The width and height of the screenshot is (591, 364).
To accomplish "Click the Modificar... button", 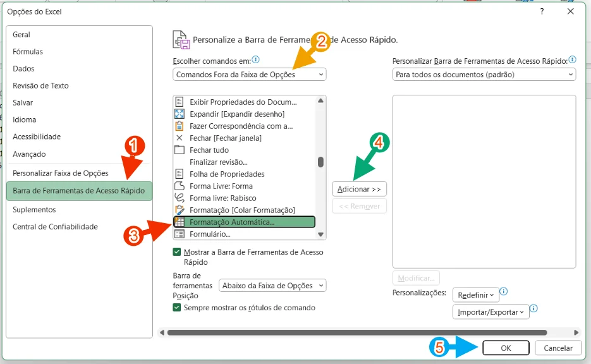I will click(416, 278).
